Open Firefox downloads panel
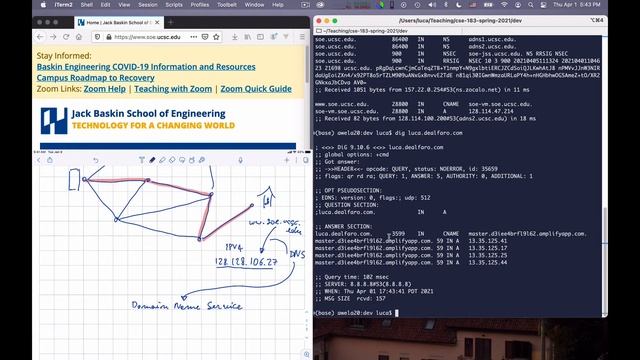This screenshot has width=640, height=360. click(235, 37)
